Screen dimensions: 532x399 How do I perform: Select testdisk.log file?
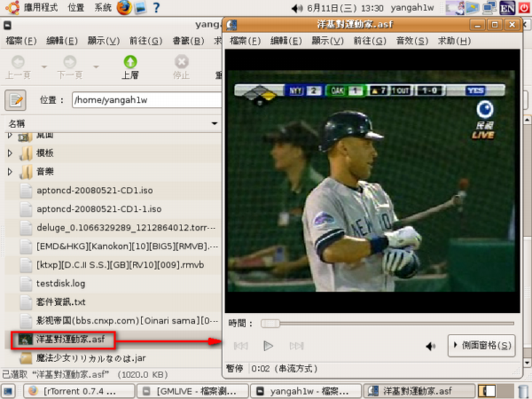60,284
